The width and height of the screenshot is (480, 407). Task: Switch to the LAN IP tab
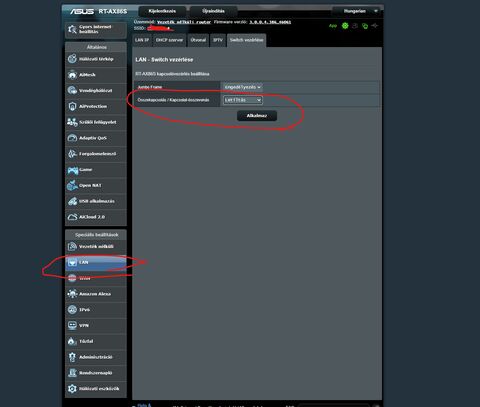(x=142, y=40)
